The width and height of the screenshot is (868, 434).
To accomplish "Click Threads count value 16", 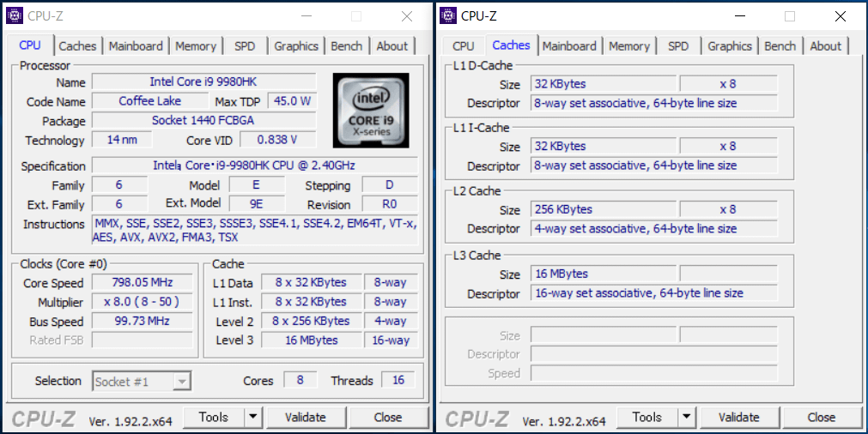I will [x=398, y=380].
